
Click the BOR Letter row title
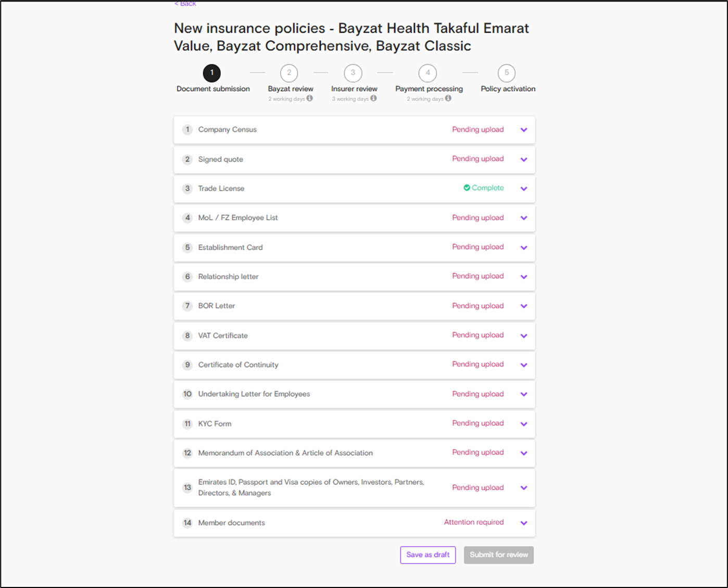[217, 306]
